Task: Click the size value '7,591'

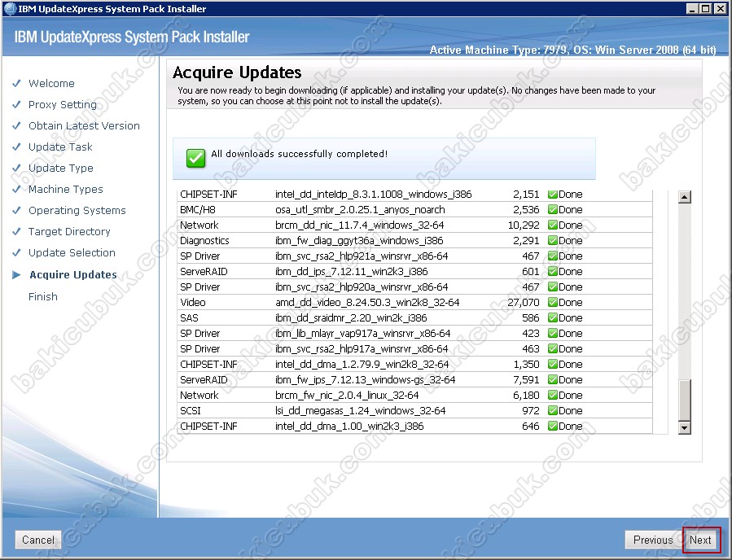Action: (526, 379)
